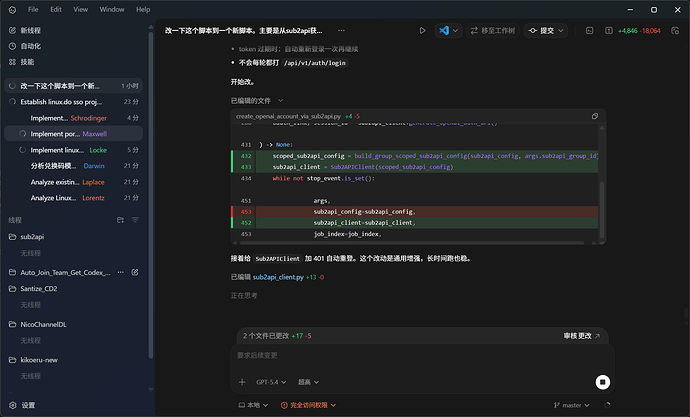
Task: Click file name create_openai_account_via_sub2api.py
Action: tap(288, 116)
